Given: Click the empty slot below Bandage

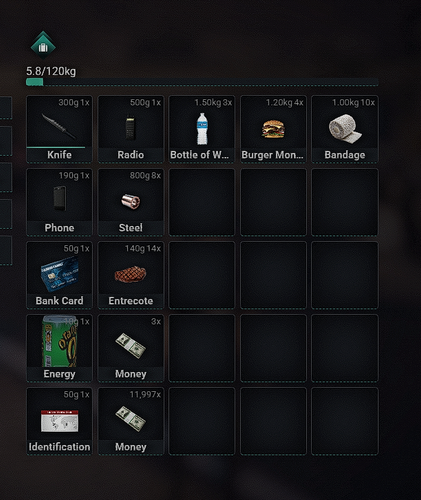Looking at the screenshot, I should (345, 202).
